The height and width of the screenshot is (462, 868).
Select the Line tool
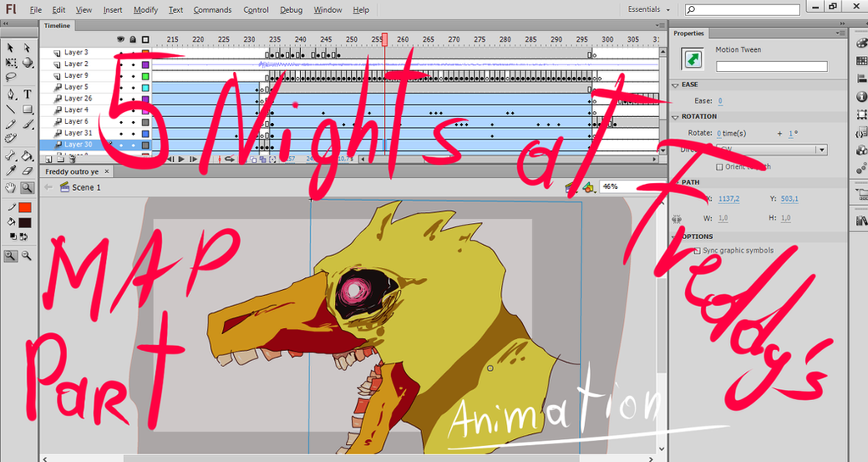(10, 109)
